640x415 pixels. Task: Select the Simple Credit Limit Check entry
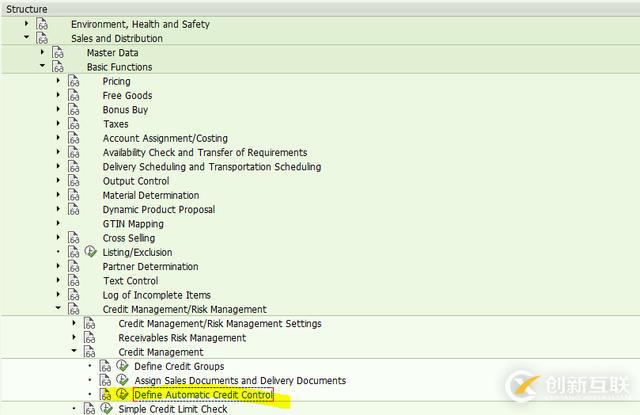coord(173,409)
